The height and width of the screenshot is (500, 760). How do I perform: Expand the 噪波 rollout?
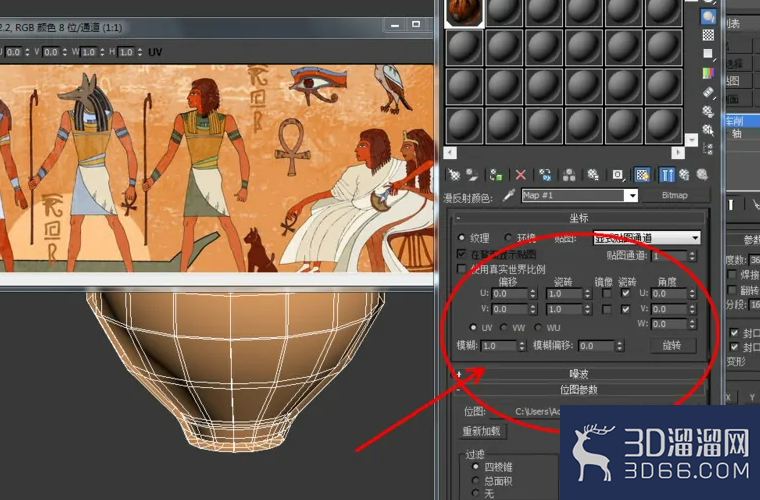tap(579, 374)
